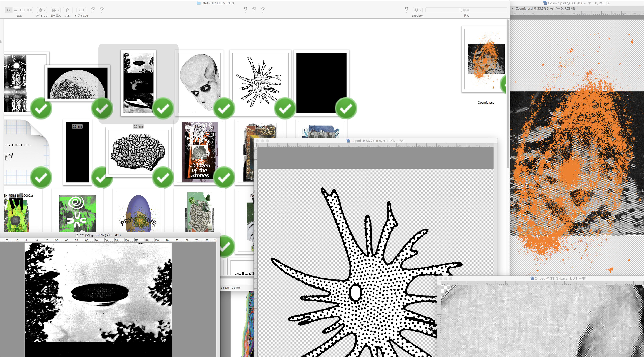The width and height of the screenshot is (644, 357).
Task: Switch Finder to cover flow view
Action: point(30,10)
